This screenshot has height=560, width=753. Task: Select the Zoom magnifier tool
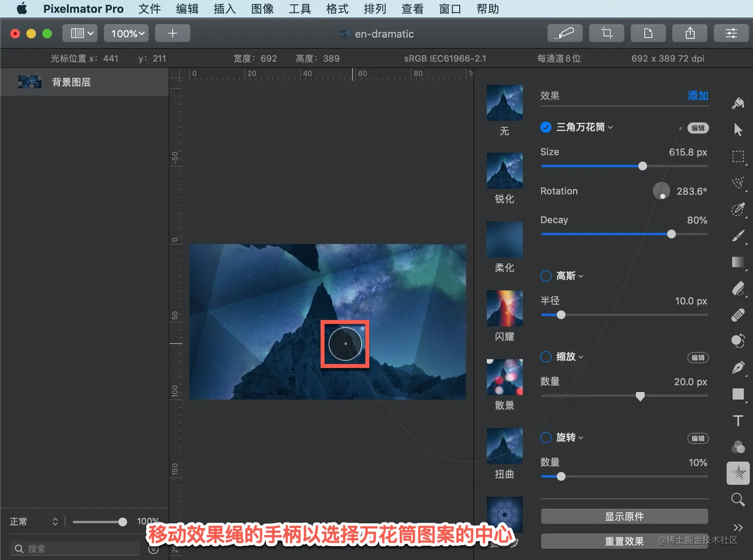tap(738, 500)
